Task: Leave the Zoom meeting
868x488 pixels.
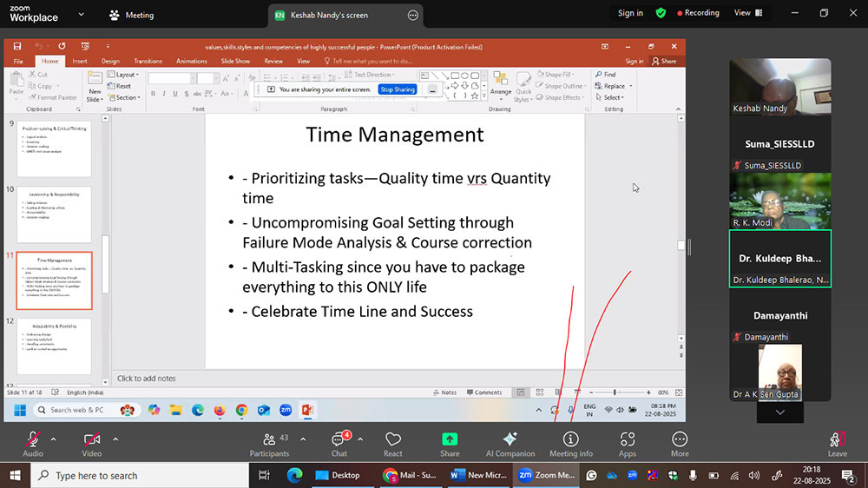Action: tap(837, 445)
